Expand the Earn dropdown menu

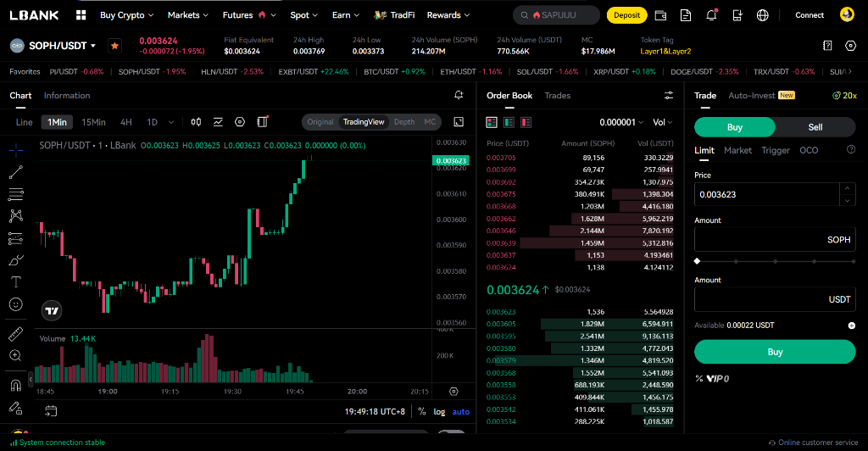(346, 15)
